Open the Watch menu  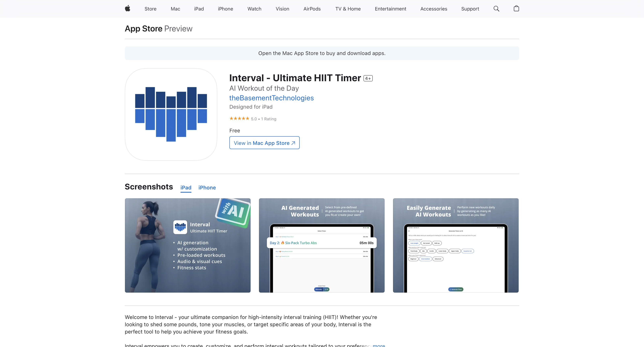254,9
